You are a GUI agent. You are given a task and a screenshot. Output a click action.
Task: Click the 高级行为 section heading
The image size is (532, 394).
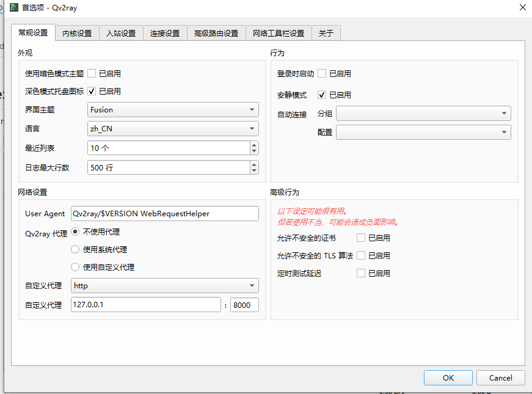tap(284, 192)
